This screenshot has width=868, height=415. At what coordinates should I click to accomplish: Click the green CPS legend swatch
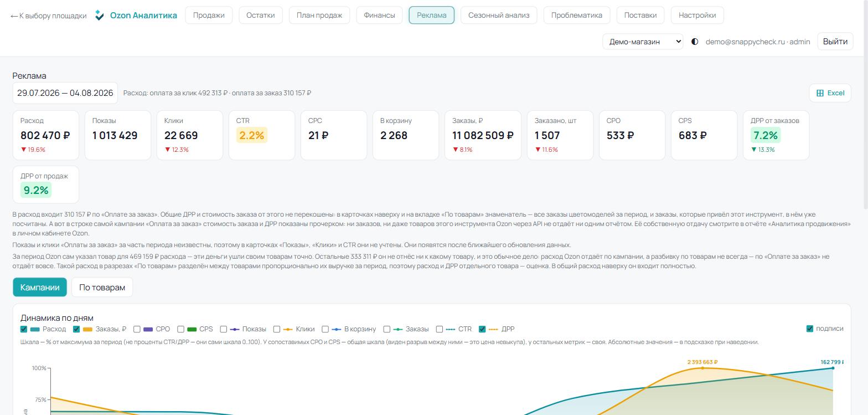[x=192, y=329]
